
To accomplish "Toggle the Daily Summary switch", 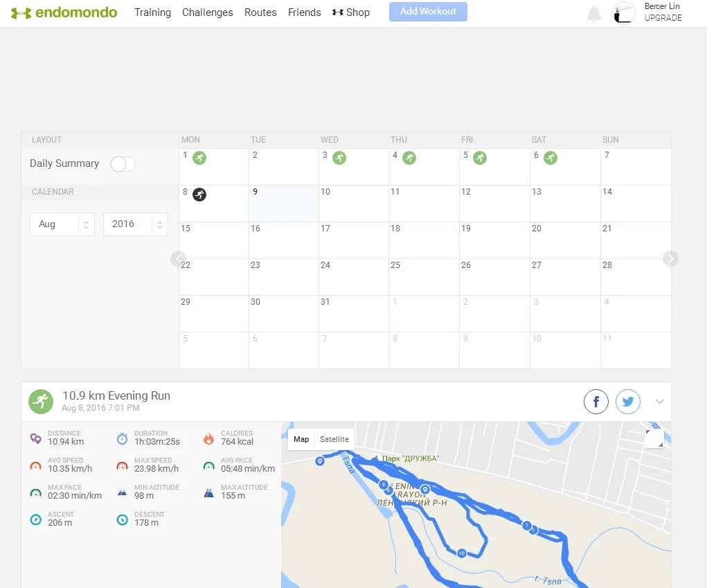I will (x=123, y=164).
